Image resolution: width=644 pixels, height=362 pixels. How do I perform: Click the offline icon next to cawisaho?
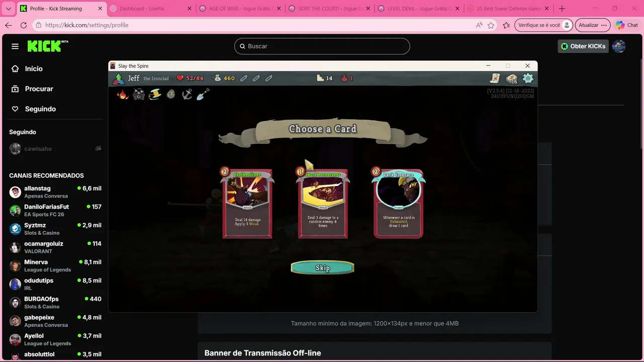(x=98, y=149)
